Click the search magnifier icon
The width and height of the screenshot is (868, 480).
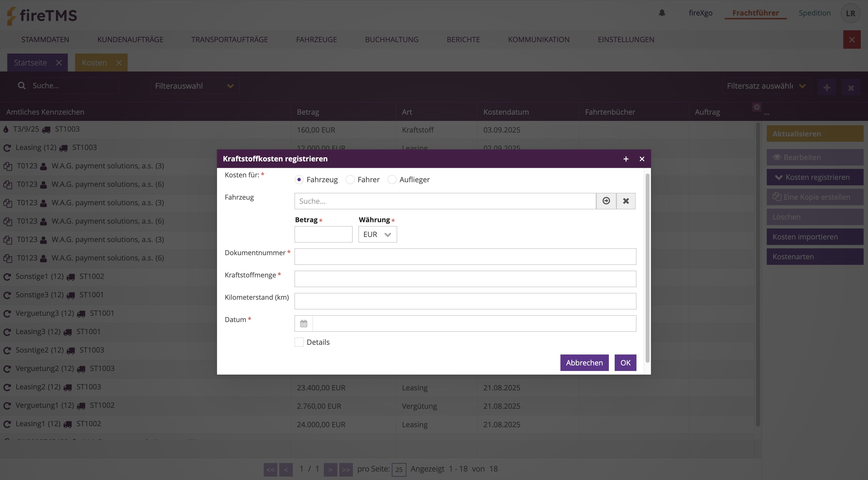(22, 86)
